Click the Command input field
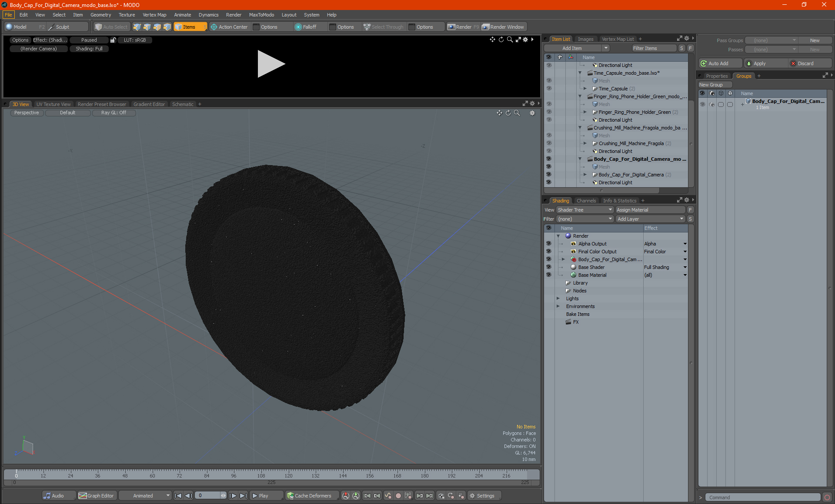This screenshot has height=504, width=835. (x=763, y=497)
